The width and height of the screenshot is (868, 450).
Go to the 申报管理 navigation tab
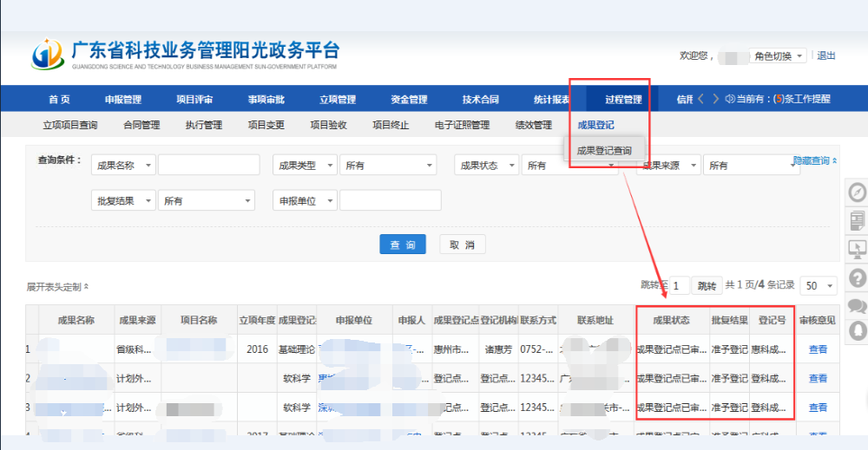(x=123, y=99)
